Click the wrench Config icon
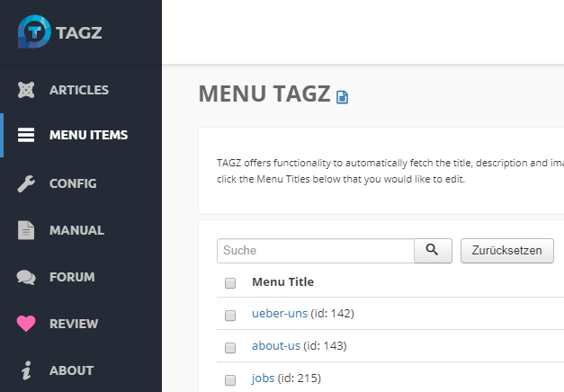This screenshot has width=564, height=392. click(27, 183)
